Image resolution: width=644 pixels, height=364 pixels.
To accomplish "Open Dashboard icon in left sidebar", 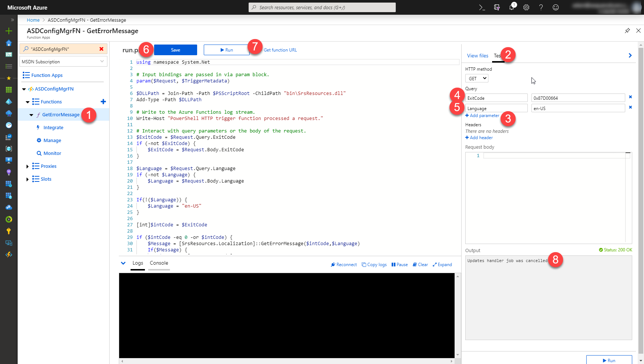I will click(9, 54).
